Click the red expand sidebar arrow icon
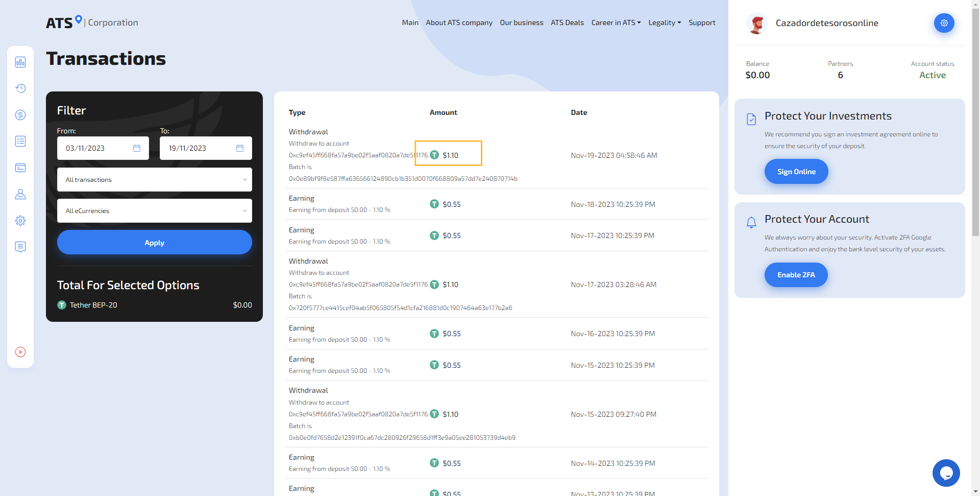The height and width of the screenshot is (496, 980). coord(20,352)
